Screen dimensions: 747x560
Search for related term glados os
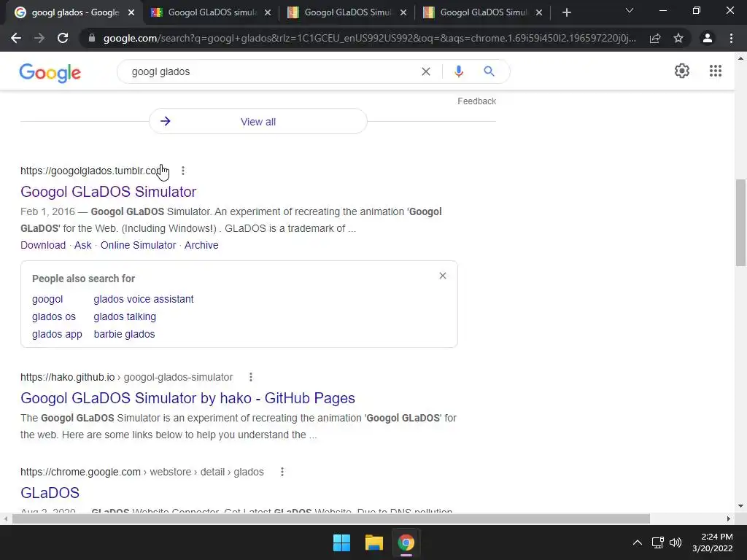pos(54,316)
